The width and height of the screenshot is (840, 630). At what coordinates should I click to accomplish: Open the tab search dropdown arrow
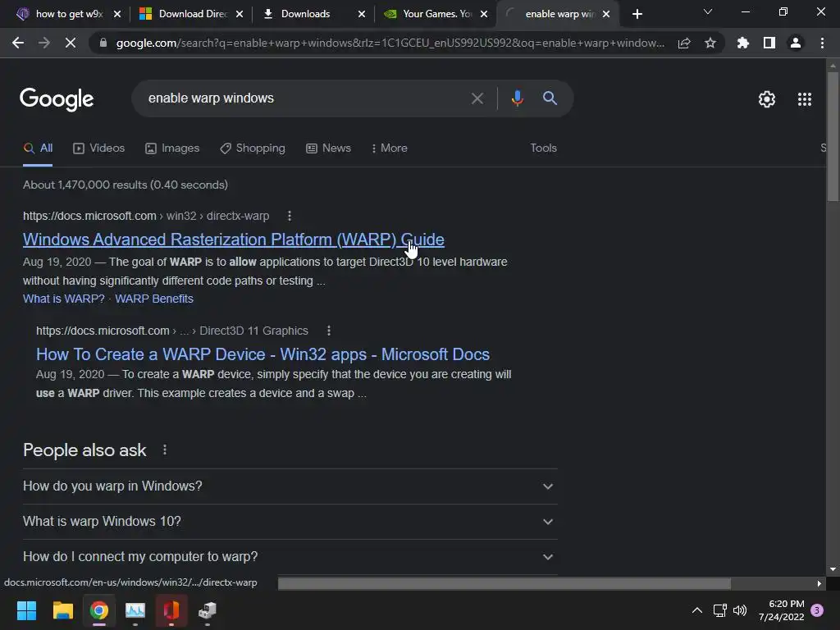tap(708, 11)
